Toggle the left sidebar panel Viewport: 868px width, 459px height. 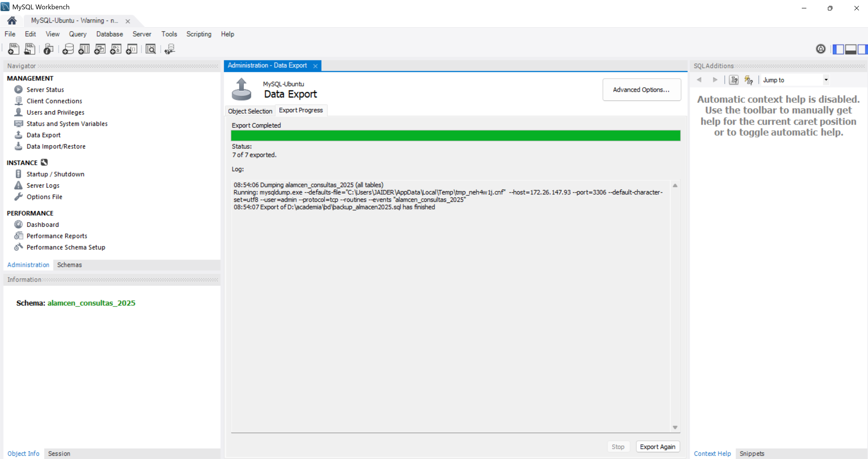click(x=838, y=49)
